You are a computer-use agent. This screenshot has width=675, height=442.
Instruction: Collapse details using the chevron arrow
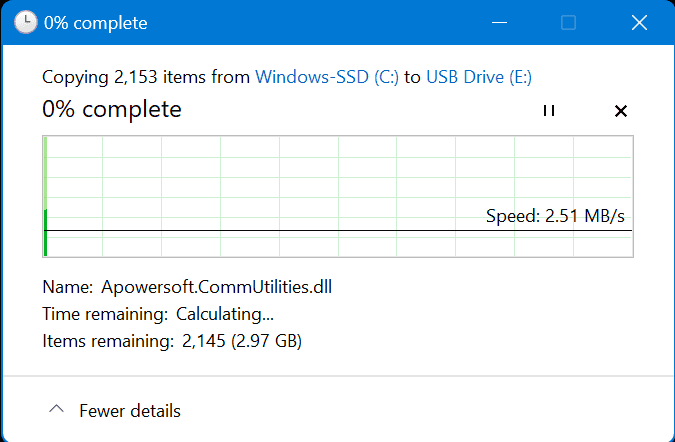[x=57, y=410]
